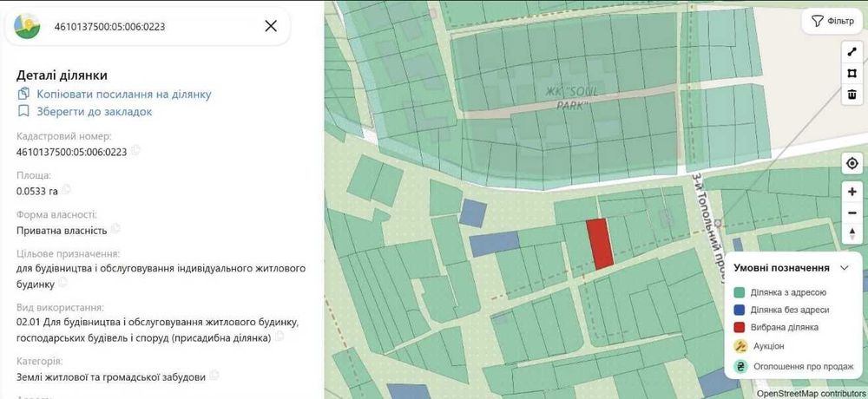The image size is (868, 399).
Task: Click the 'Деталі ділянки' heading
Action: pyautogui.click(x=62, y=75)
